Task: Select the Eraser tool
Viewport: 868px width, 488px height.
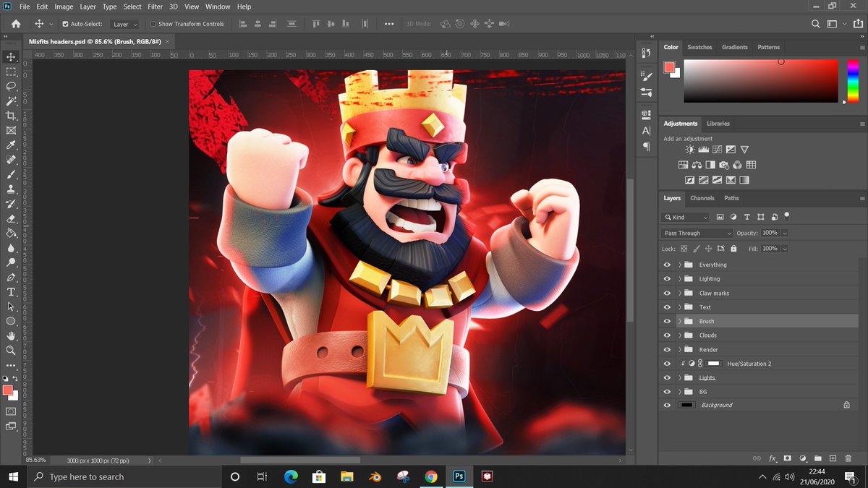Action: pyautogui.click(x=11, y=218)
